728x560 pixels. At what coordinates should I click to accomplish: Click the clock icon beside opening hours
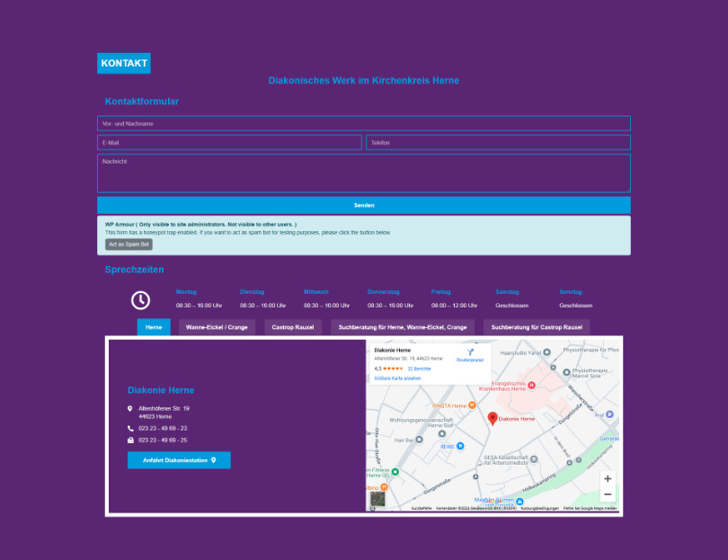[x=140, y=300]
